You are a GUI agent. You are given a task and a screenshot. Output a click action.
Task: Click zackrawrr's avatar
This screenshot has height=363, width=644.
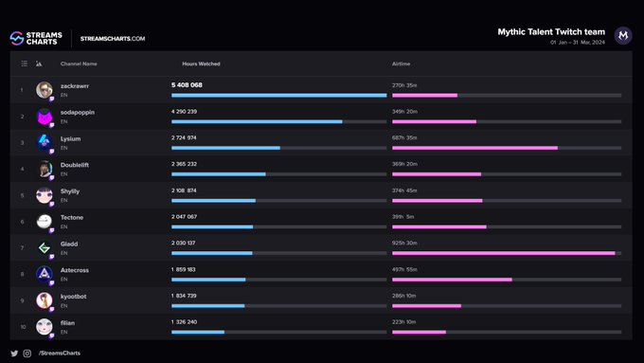[44, 90]
